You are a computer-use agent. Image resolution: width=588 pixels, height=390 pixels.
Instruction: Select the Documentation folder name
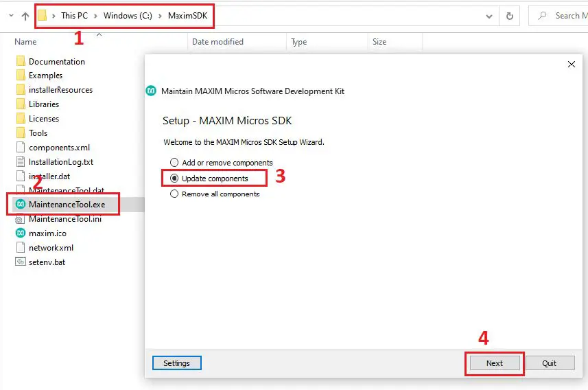coord(57,62)
